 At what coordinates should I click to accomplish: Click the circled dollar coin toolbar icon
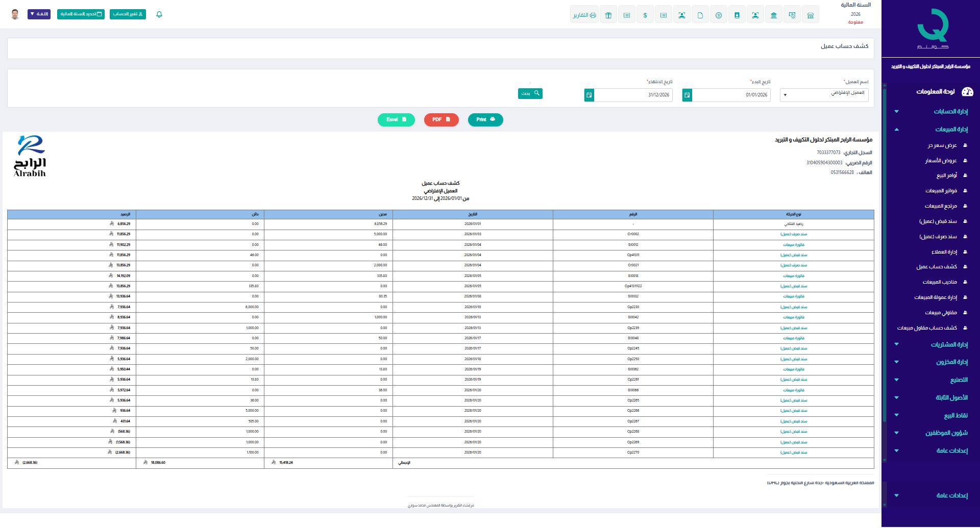tap(719, 15)
